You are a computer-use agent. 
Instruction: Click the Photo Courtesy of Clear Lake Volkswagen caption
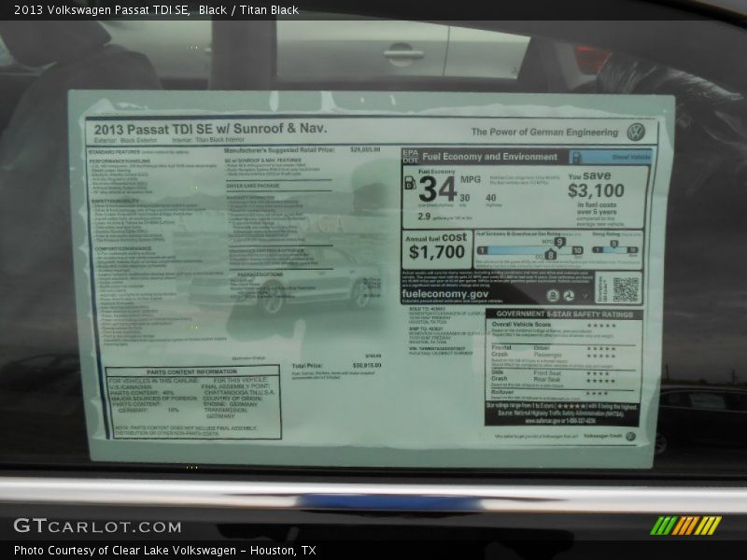click(x=164, y=550)
